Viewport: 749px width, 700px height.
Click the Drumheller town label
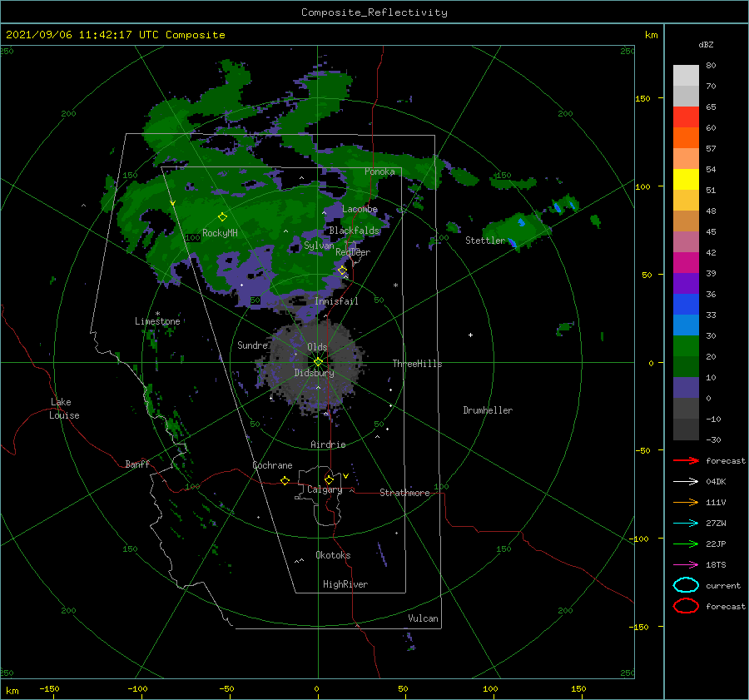click(x=488, y=410)
